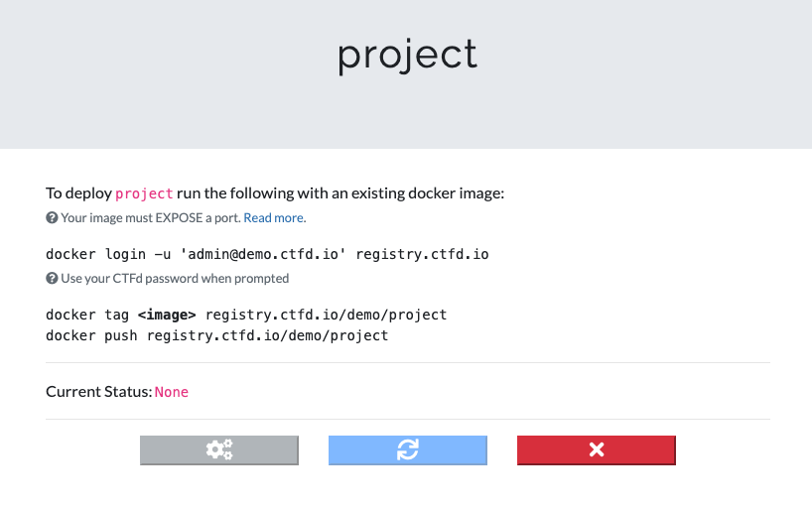Click the None status value
812x509 pixels.
coord(171,392)
